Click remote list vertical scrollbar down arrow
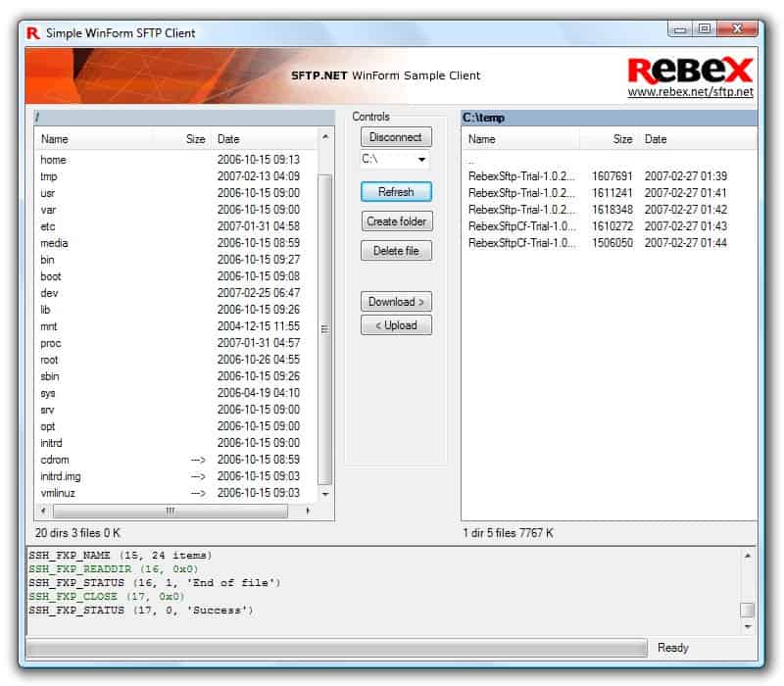784x686 pixels. click(325, 494)
